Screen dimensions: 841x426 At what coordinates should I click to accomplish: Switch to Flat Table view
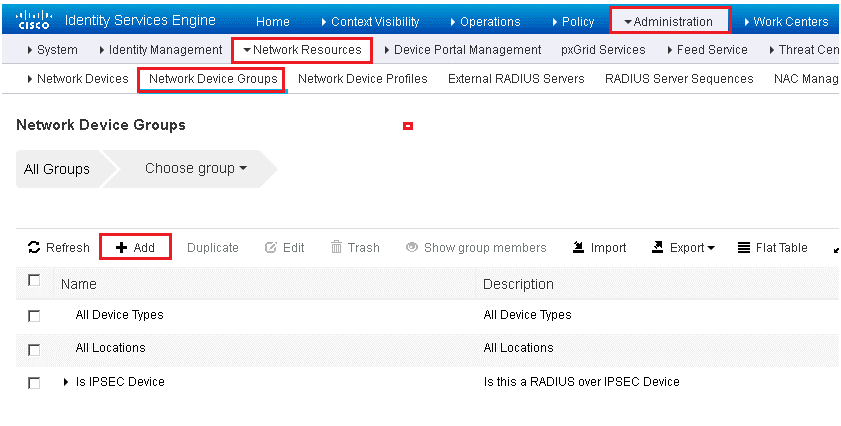[x=772, y=247]
